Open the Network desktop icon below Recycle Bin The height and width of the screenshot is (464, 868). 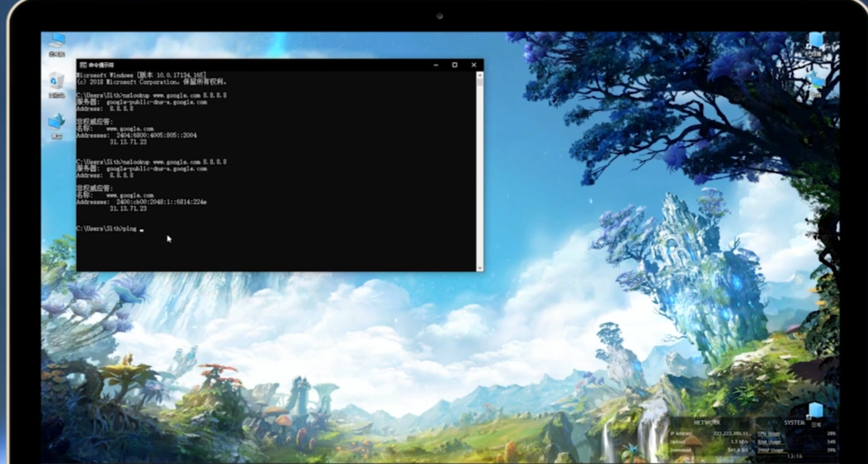point(56,124)
